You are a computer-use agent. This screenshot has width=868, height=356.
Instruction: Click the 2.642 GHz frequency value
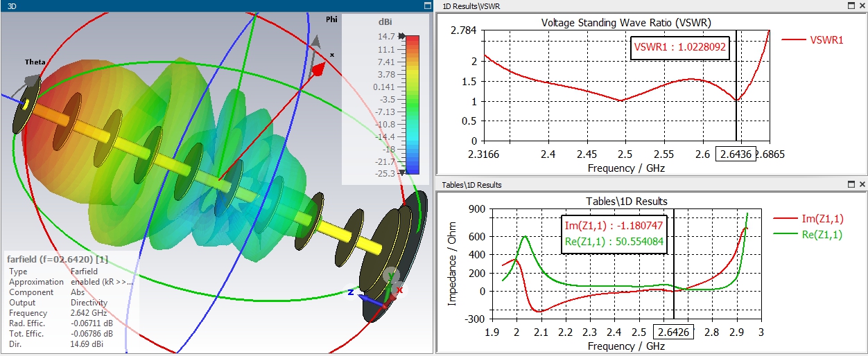89,313
